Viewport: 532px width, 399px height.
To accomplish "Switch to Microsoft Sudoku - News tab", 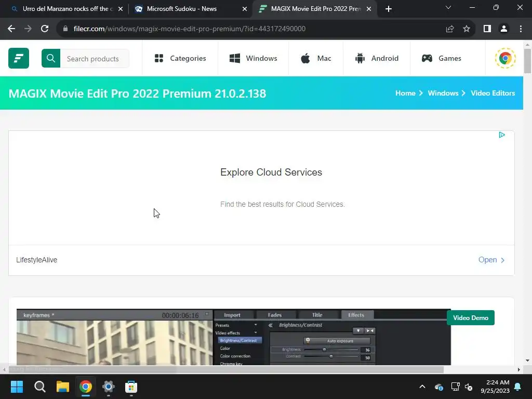I will pos(181,9).
